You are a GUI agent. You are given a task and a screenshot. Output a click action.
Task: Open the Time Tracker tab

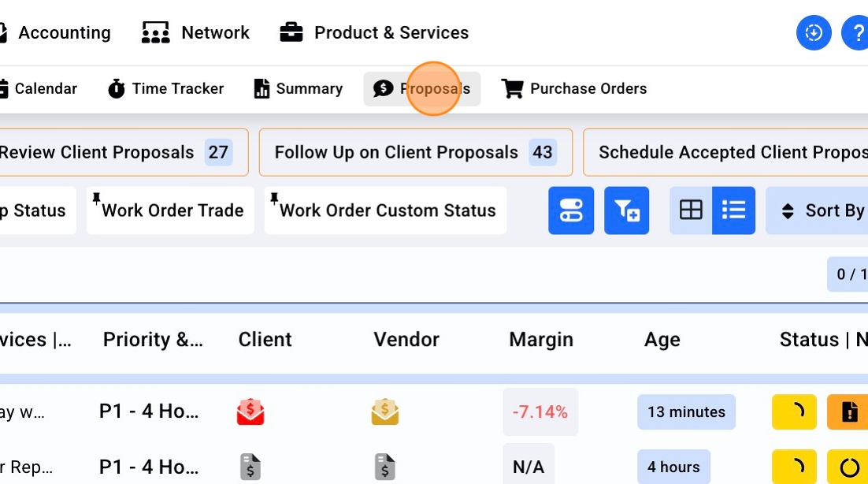click(x=166, y=89)
